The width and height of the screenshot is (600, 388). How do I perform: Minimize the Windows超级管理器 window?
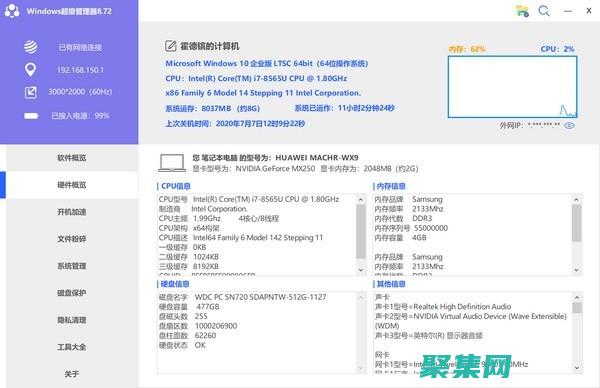[x=568, y=11]
